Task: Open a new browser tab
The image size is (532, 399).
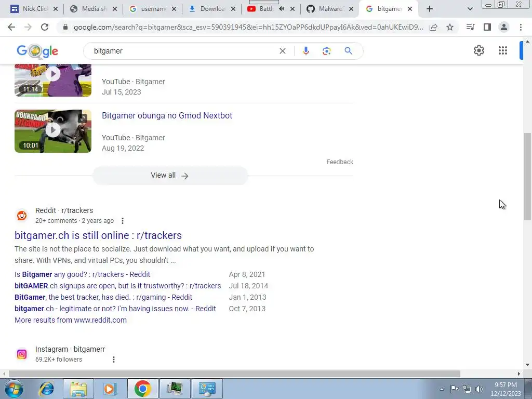Action: 430,9
